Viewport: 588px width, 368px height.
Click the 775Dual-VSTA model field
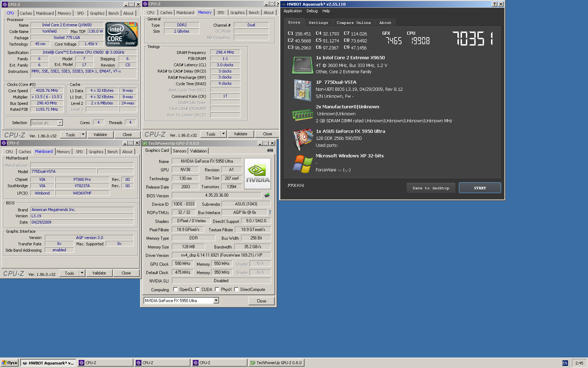pyautogui.click(x=63, y=171)
